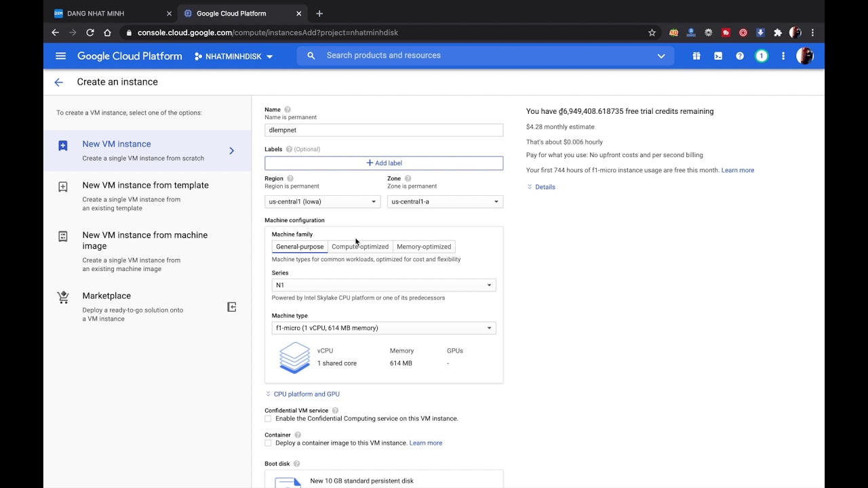Click the user account avatar in the GCP header

pos(805,56)
